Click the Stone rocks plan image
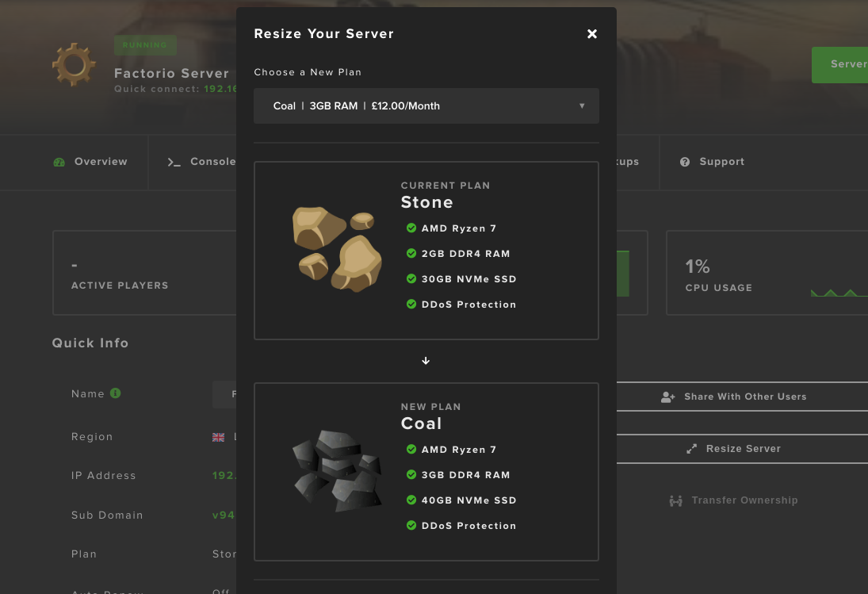This screenshot has width=868, height=594. pyautogui.click(x=337, y=249)
